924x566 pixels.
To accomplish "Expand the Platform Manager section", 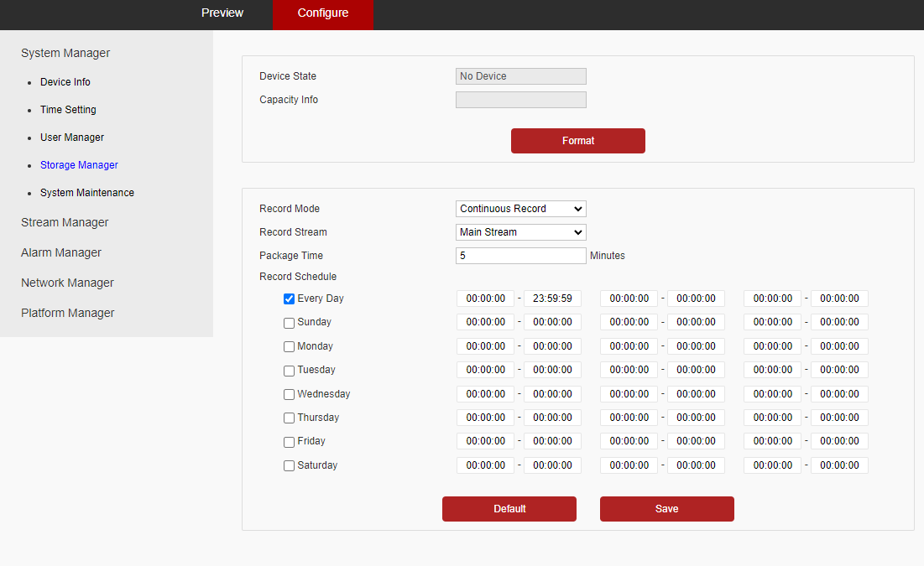I will click(x=68, y=313).
